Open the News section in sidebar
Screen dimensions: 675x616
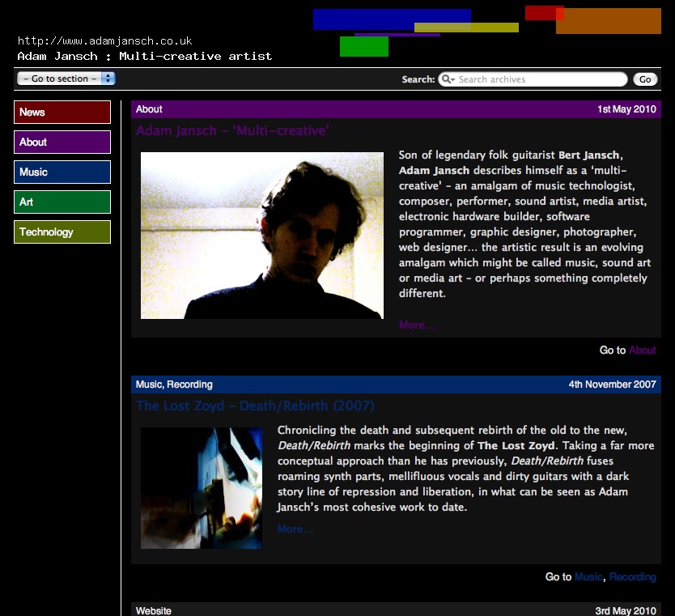coord(62,112)
